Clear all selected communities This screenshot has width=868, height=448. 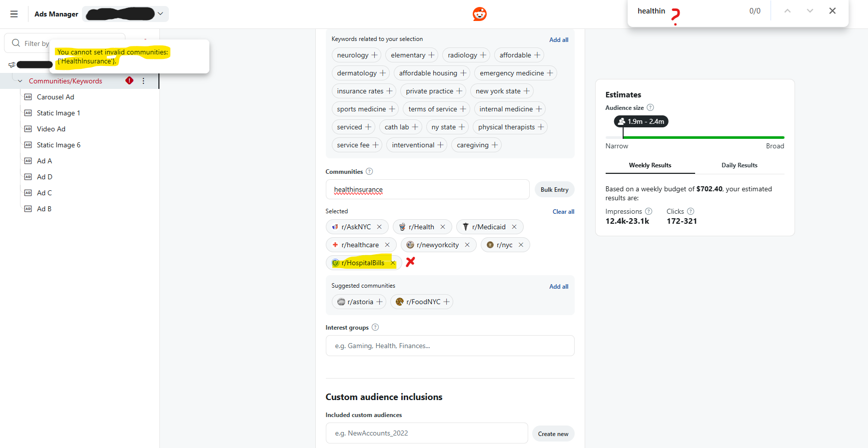(x=563, y=212)
